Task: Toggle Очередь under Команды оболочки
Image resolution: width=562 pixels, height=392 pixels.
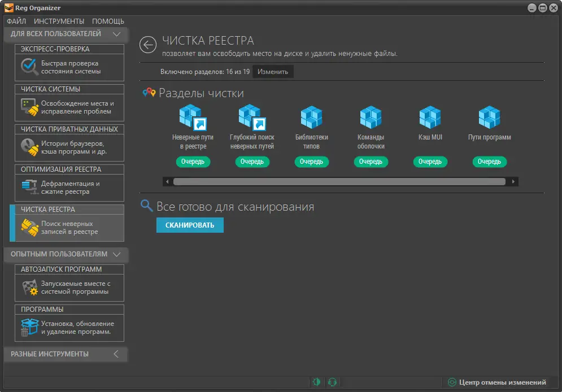Action: 371,162
